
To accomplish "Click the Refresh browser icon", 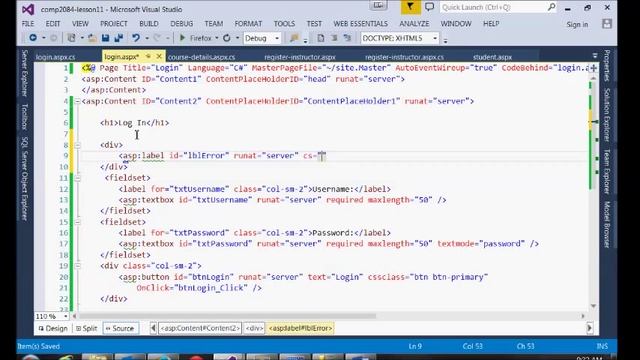I will coord(227,38).
